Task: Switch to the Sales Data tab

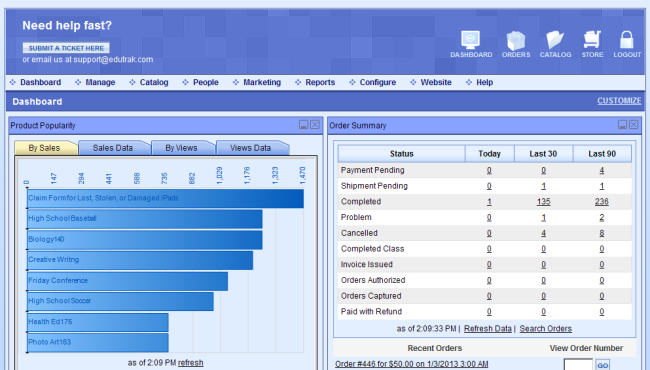Action: pos(113,148)
